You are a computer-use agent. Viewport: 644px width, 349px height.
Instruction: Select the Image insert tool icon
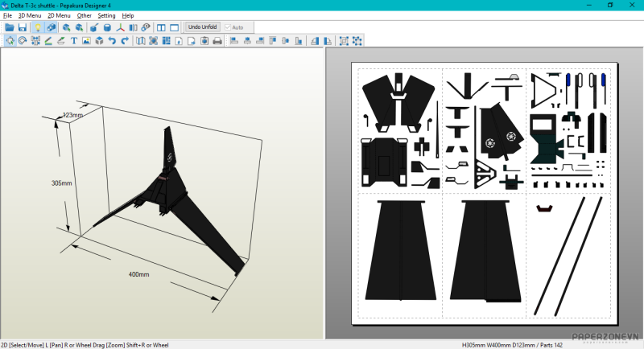(86, 41)
